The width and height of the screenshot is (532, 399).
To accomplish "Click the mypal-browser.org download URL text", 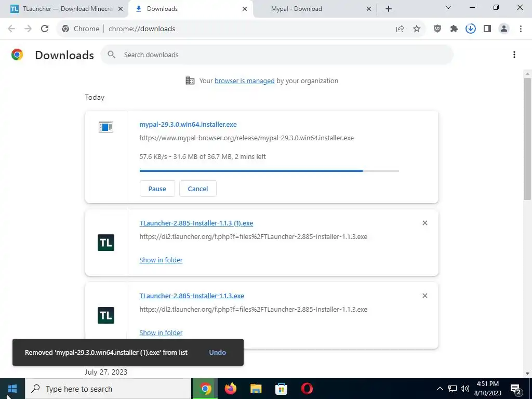I will [247, 138].
